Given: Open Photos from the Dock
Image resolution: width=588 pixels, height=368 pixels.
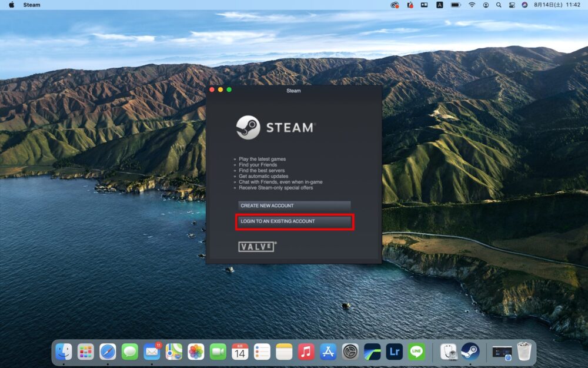Looking at the screenshot, I should pyautogui.click(x=196, y=352).
